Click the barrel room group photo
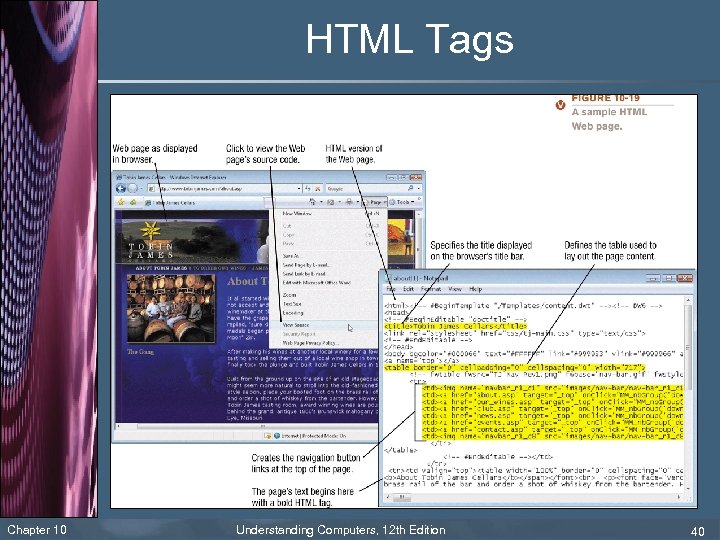The height and width of the screenshot is (540, 720). pos(171,309)
